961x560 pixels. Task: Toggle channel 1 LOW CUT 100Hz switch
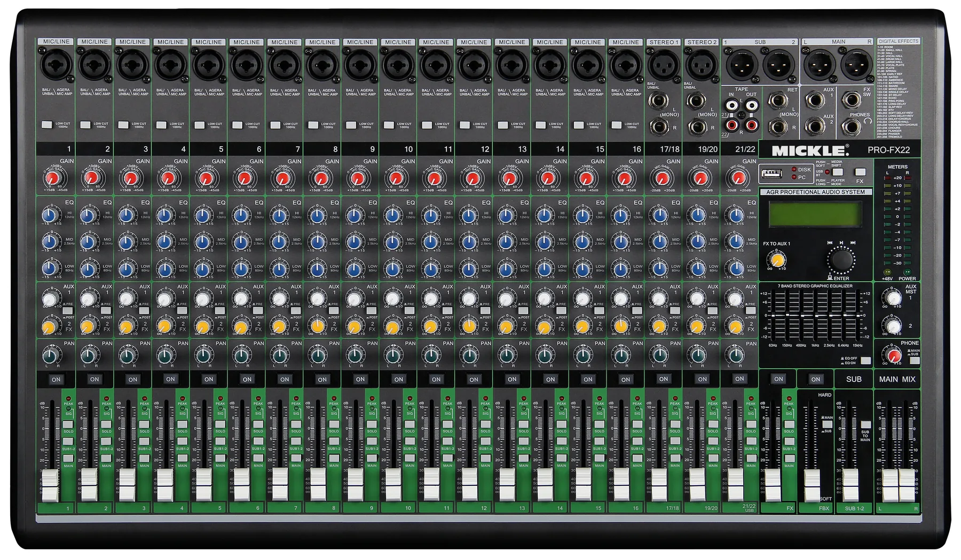tap(47, 124)
